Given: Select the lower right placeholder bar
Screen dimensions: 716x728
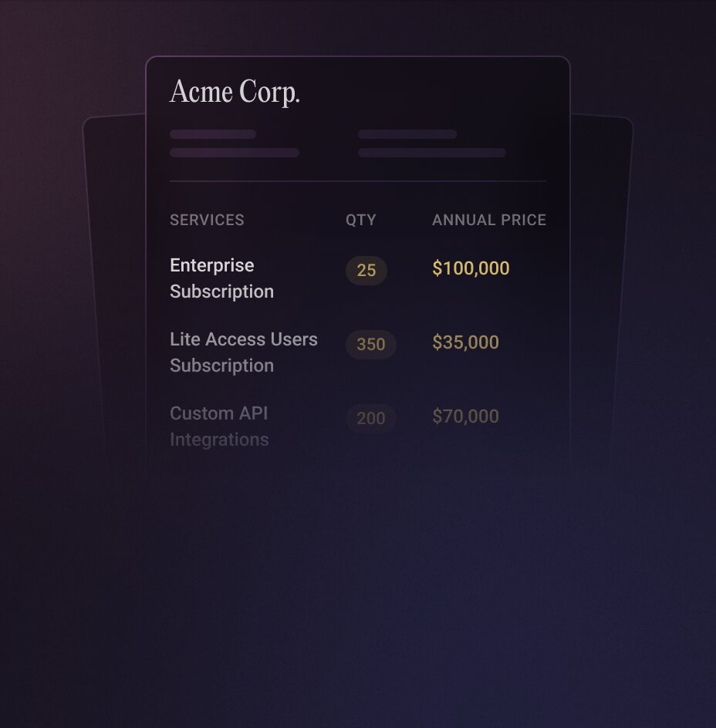Looking at the screenshot, I should 432,153.
